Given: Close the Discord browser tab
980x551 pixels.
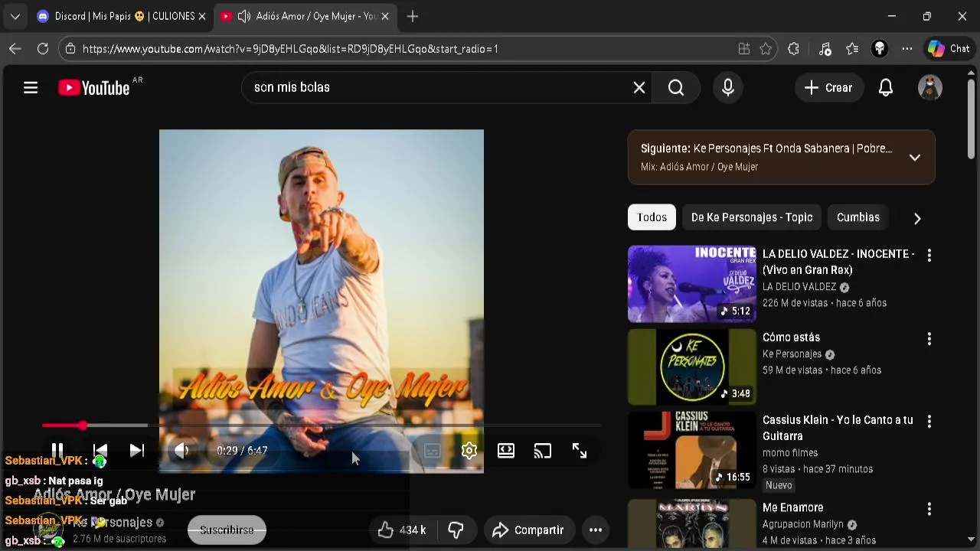Looking at the screenshot, I should click(202, 16).
